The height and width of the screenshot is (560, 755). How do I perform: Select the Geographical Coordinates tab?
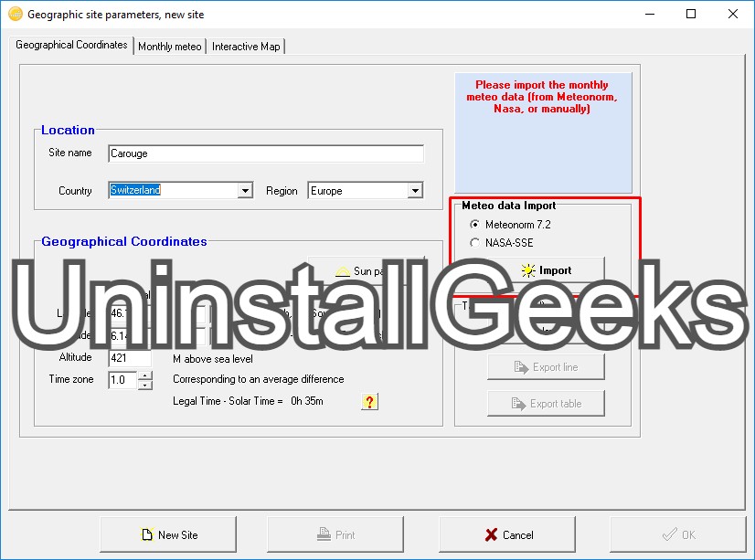[71, 45]
